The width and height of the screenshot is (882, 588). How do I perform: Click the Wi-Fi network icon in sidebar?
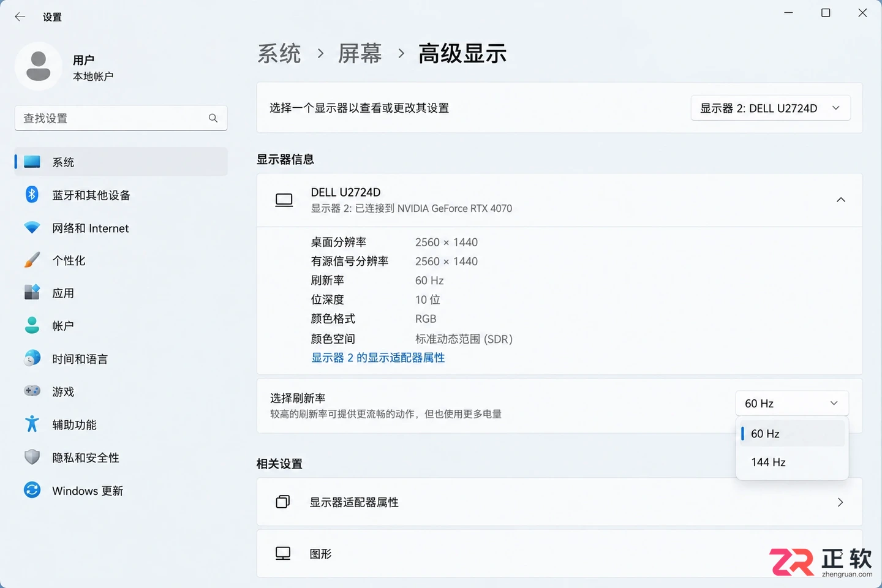point(32,228)
